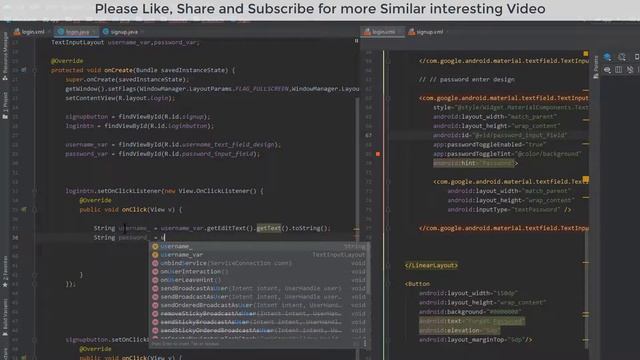Open the Resource Manager side panel
640x360 pixels.
(5, 56)
